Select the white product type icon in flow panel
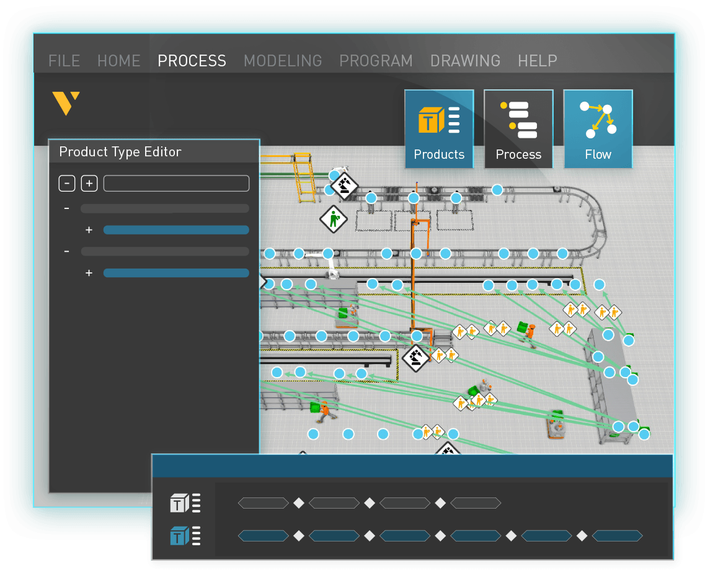This screenshot has height=588, width=705. pyautogui.click(x=185, y=503)
